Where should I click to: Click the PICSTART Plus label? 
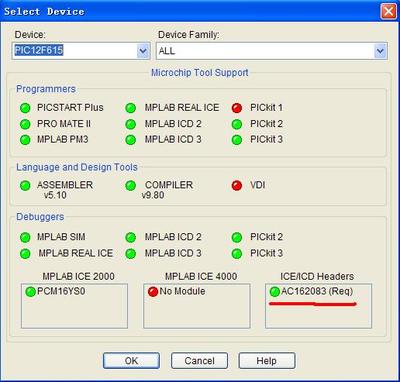[70, 108]
